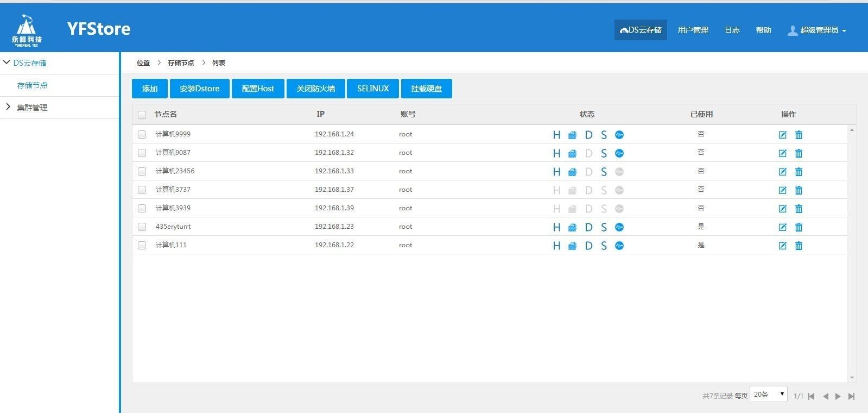
Task: Go to the last page of records
Action: [851, 396]
